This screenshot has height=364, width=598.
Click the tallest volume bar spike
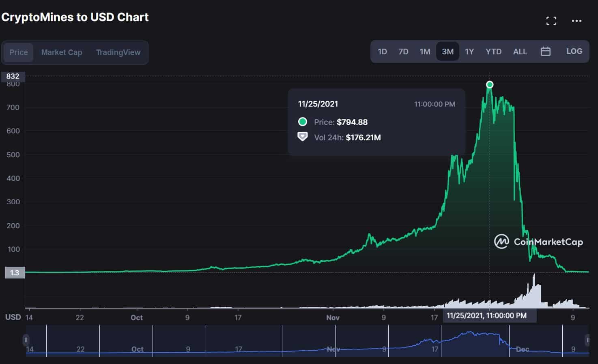point(534,291)
